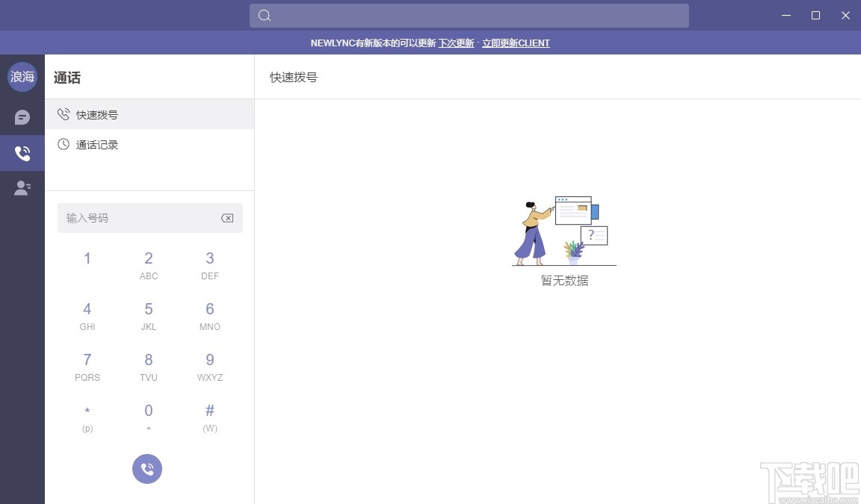The height and width of the screenshot is (504, 861).
Task: Select the phone calls sidebar icon
Action: pos(22,152)
